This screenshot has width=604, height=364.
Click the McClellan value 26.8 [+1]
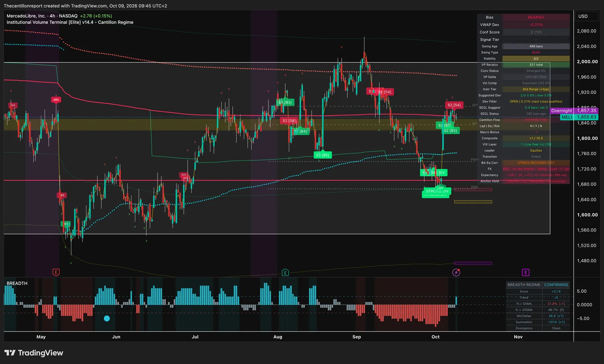(556, 316)
